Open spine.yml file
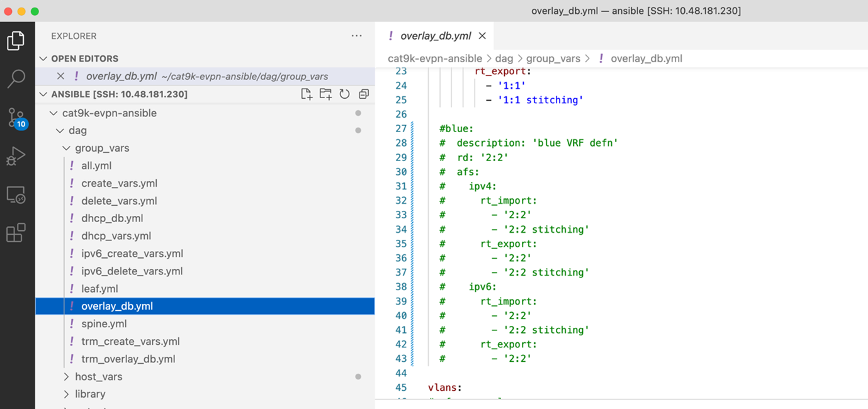Viewport: 868px width, 409px height. tap(104, 324)
